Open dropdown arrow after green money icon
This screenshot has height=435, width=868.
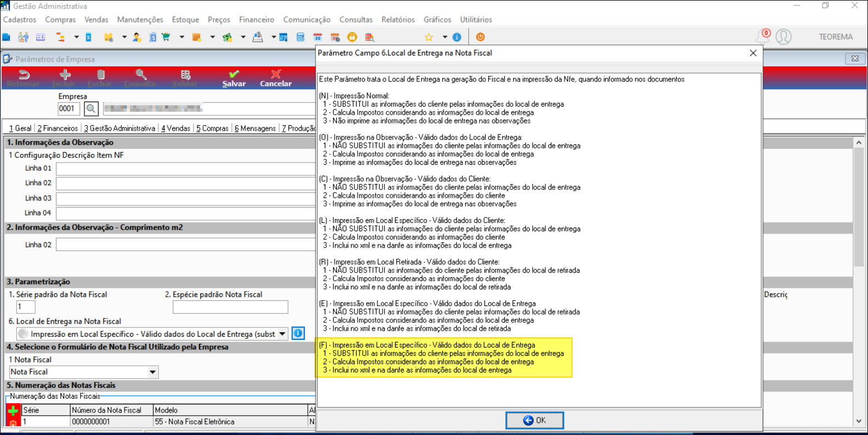pos(243,37)
